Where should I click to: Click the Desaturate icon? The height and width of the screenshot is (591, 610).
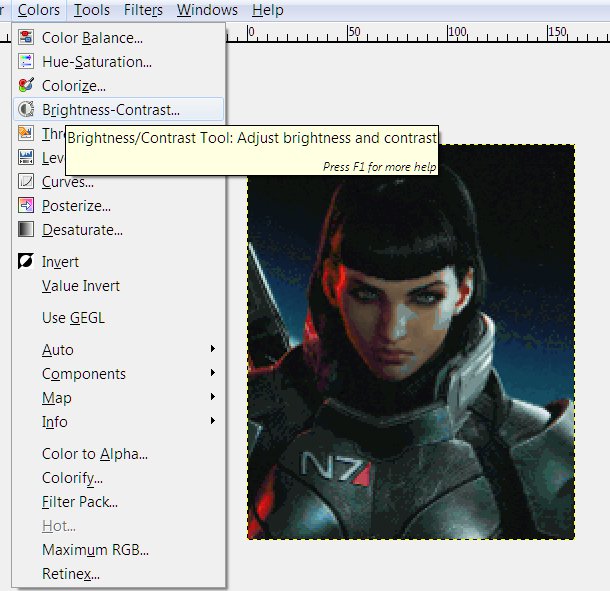pyautogui.click(x=26, y=230)
